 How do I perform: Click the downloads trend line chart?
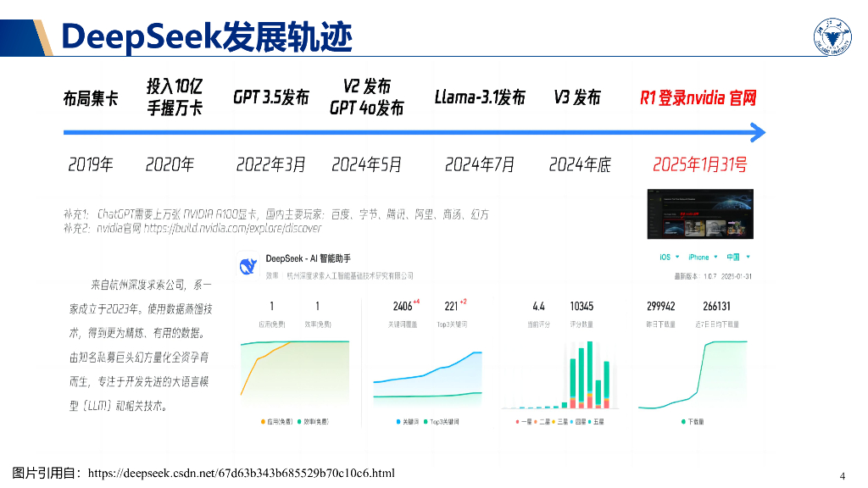tap(693, 374)
